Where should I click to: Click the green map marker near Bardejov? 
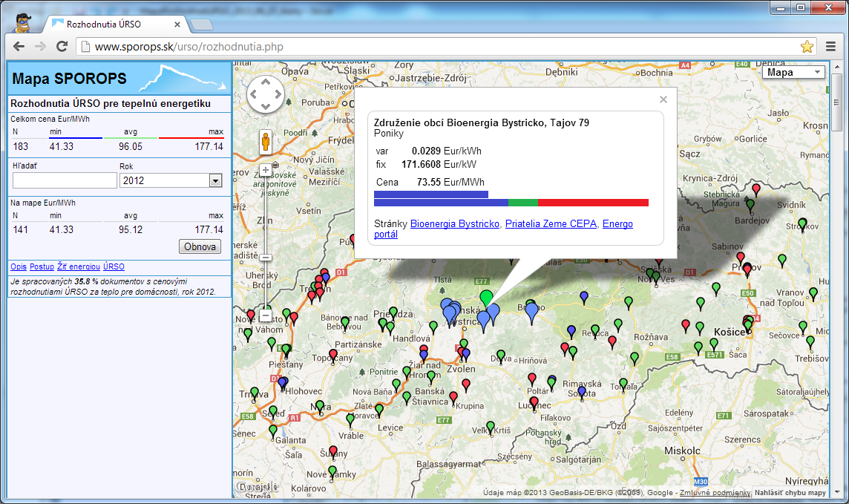click(750, 204)
